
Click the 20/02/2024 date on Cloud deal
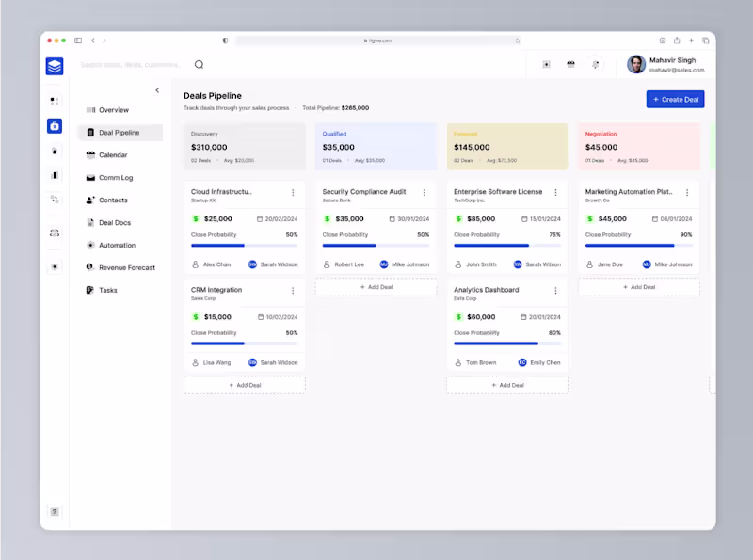click(277, 219)
